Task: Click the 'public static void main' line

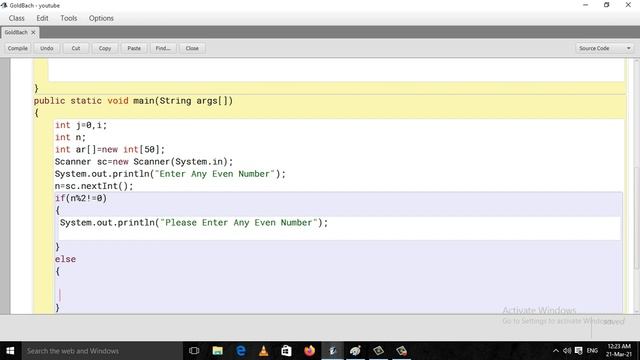Action: click(133, 101)
